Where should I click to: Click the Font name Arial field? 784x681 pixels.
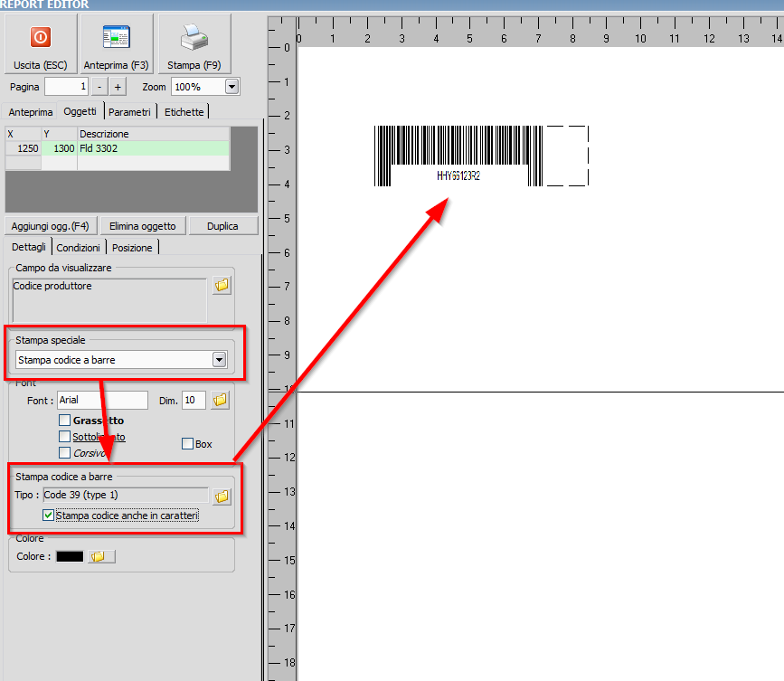point(102,400)
